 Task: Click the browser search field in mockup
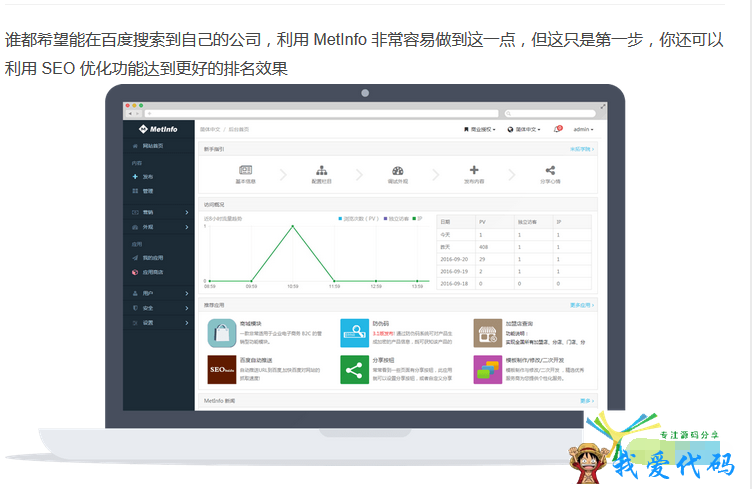pos(550,114)
